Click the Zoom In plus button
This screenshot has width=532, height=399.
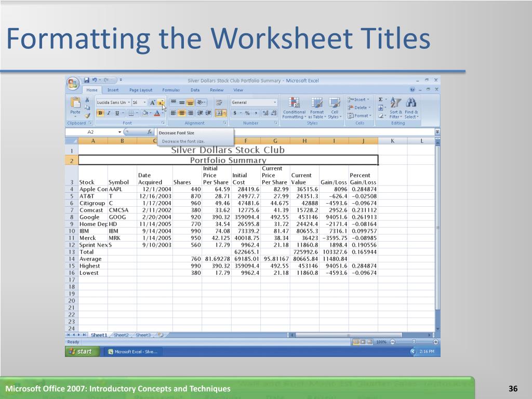(436, 342)
